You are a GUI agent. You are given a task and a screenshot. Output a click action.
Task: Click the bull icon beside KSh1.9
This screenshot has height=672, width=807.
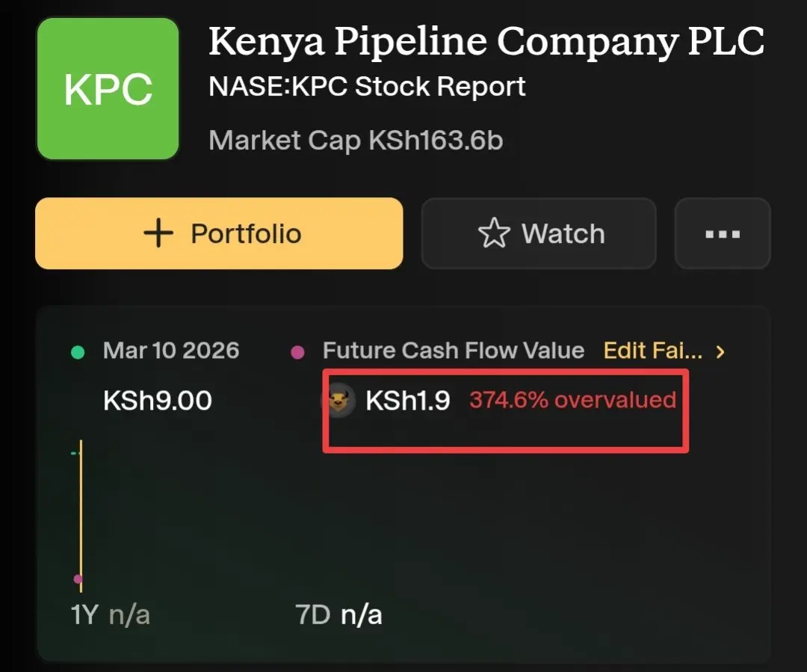click(339, 401)
